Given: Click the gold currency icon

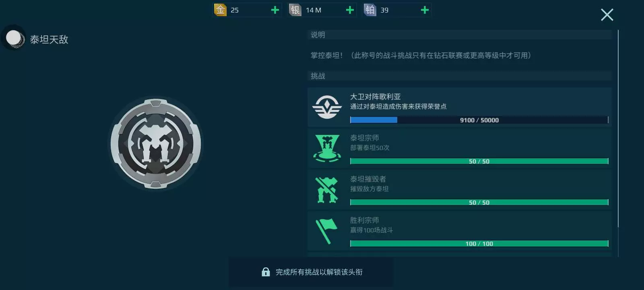Looking at the screenshot, I should (220, 10).
